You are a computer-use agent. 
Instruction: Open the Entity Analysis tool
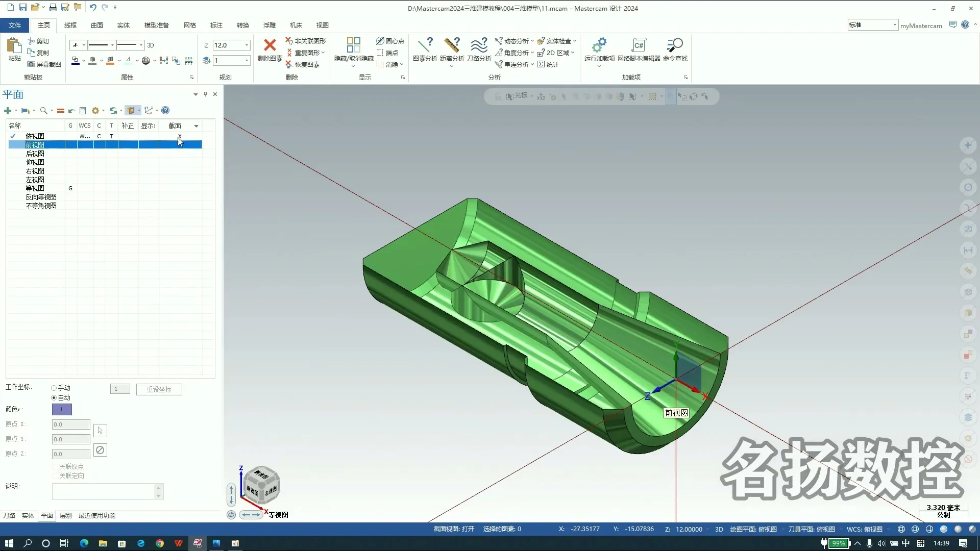coord(425,45)
